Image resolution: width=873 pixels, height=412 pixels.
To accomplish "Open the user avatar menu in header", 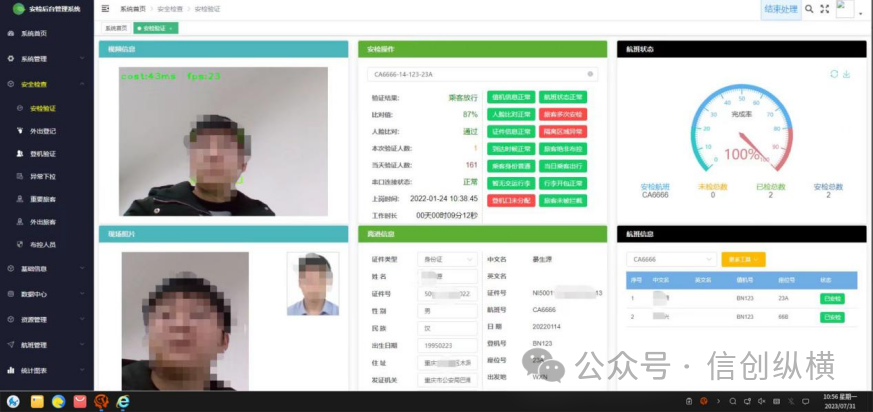I will [845, 9].
